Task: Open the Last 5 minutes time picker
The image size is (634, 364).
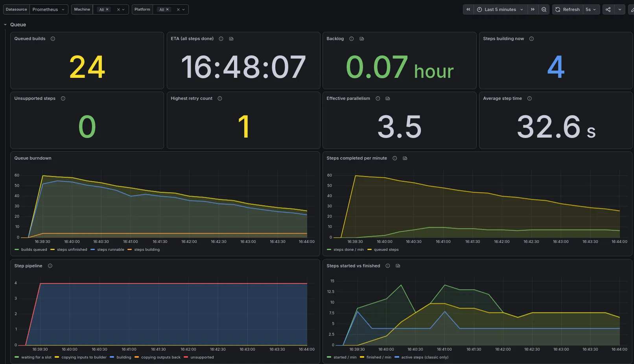Action: pyautogui.click(x=500, y=9)
